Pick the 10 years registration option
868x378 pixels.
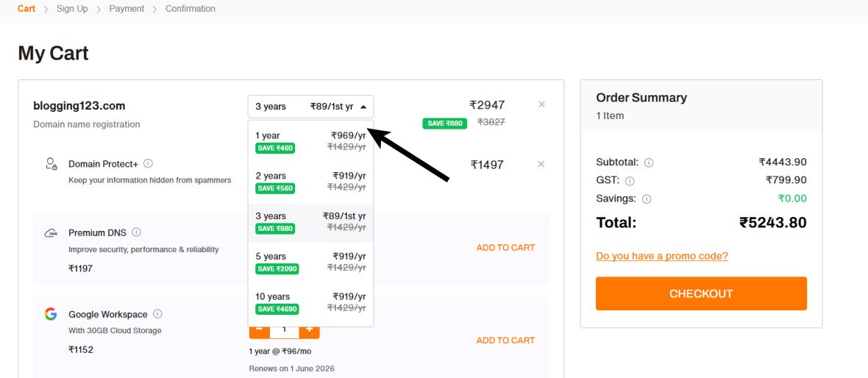pyautogui.click(x=310, y=303)
